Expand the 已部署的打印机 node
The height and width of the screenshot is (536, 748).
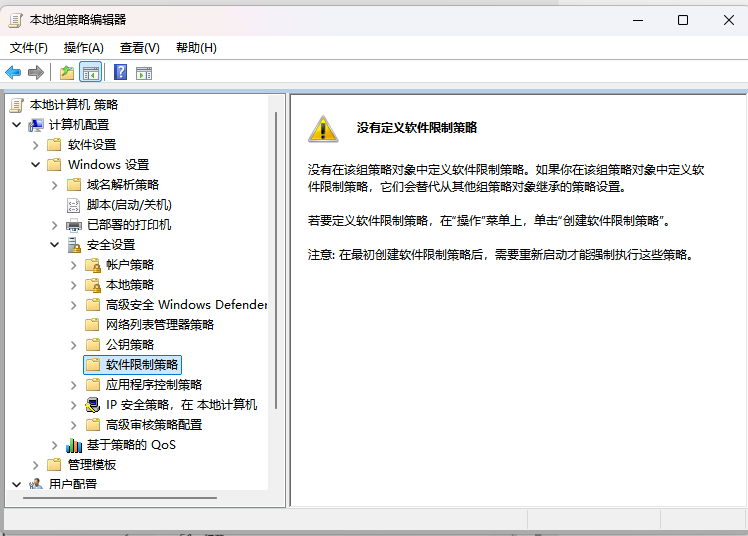(54, 225)
